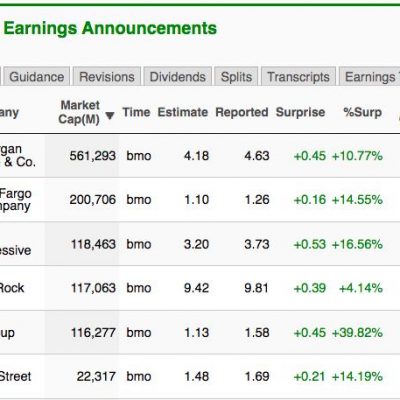Go to the Transcripts tab
The height and width of the screenshot is (400, 400).
coord(298,77)
